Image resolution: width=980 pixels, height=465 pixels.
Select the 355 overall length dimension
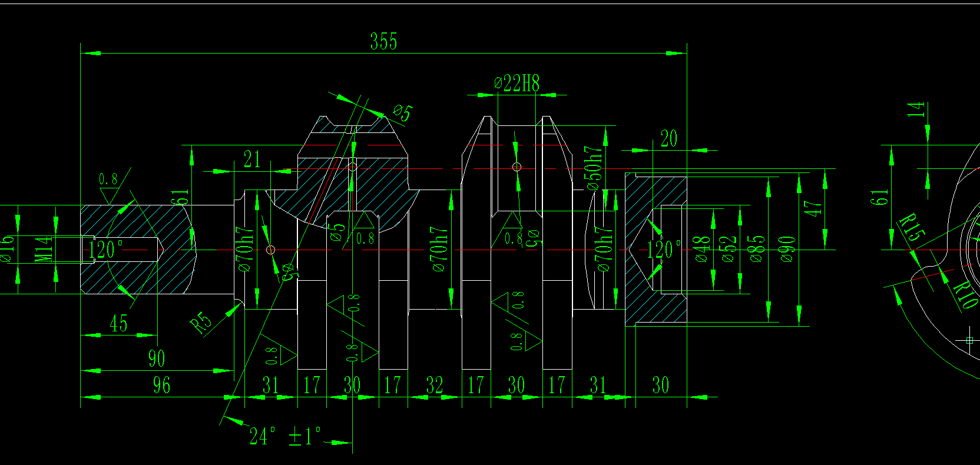tap(383, 41)
